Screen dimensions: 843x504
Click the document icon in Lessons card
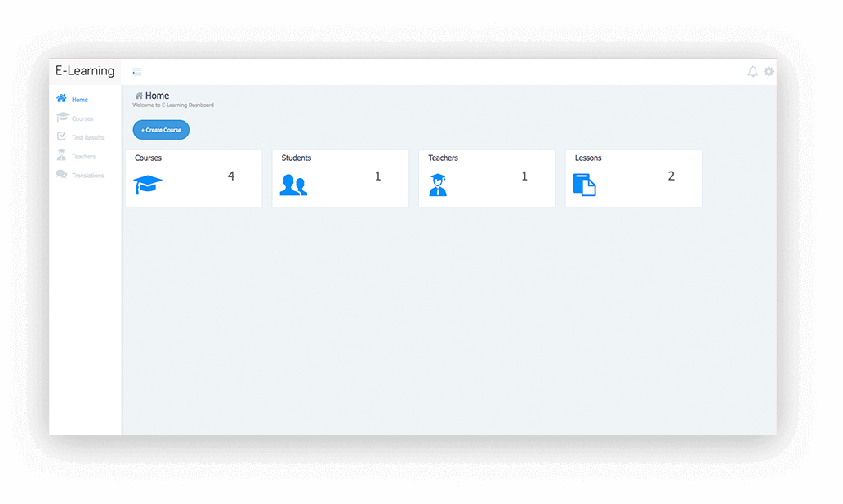[x=584, y=185]
